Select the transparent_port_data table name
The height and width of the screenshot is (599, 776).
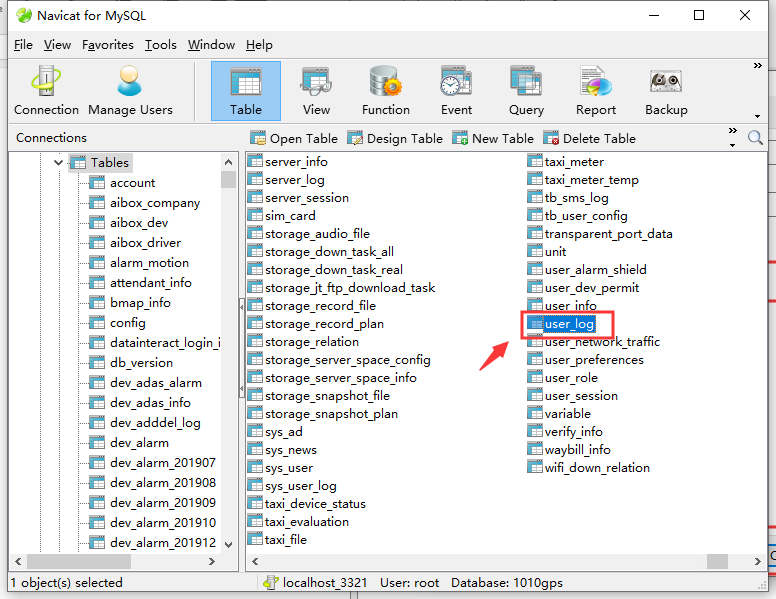[x=608, y=233]
